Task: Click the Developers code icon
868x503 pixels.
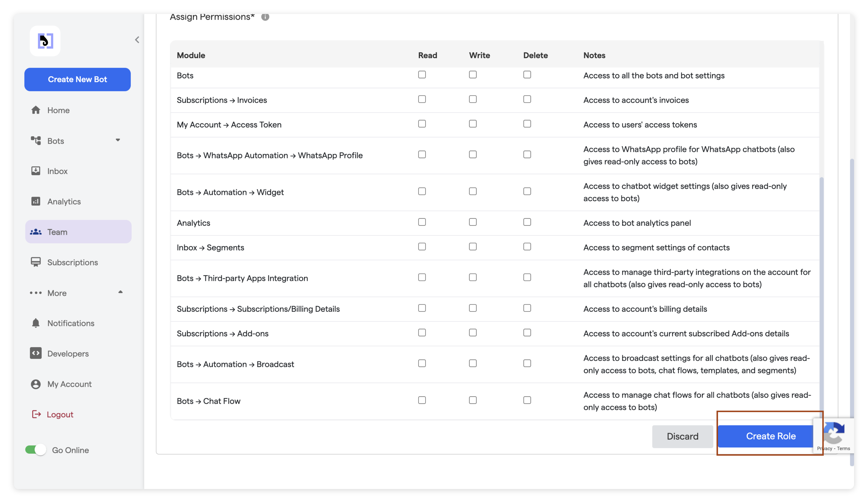Action: coord(36,353)
